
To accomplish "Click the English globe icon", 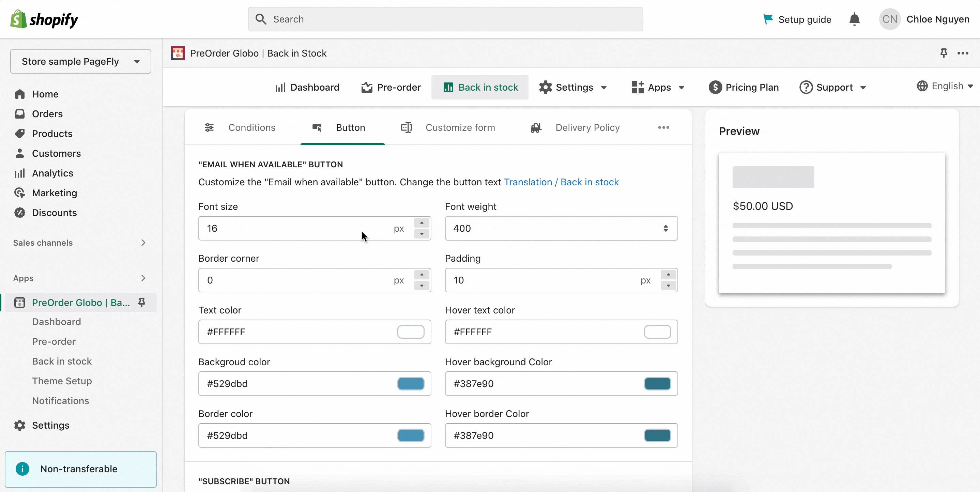I will point(922,86).
